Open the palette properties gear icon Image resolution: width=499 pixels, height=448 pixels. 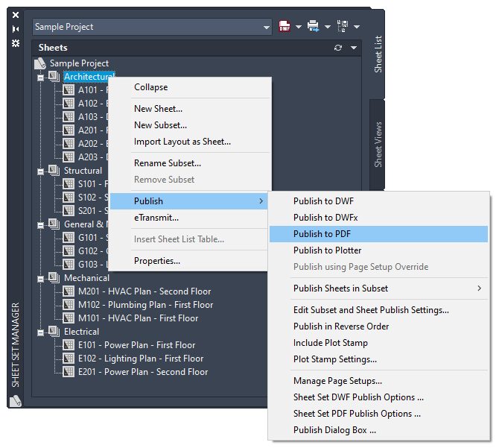(x=16, y=43)
